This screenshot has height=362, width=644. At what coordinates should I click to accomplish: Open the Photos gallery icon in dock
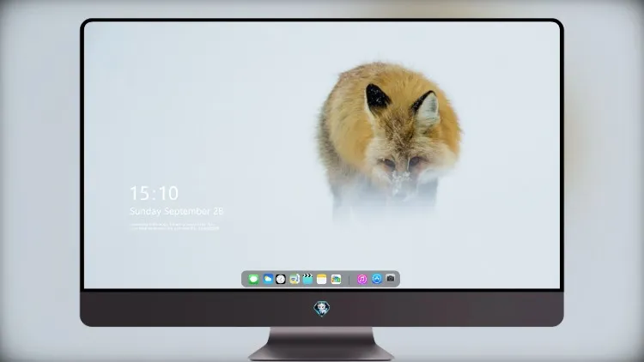[336, 279]
